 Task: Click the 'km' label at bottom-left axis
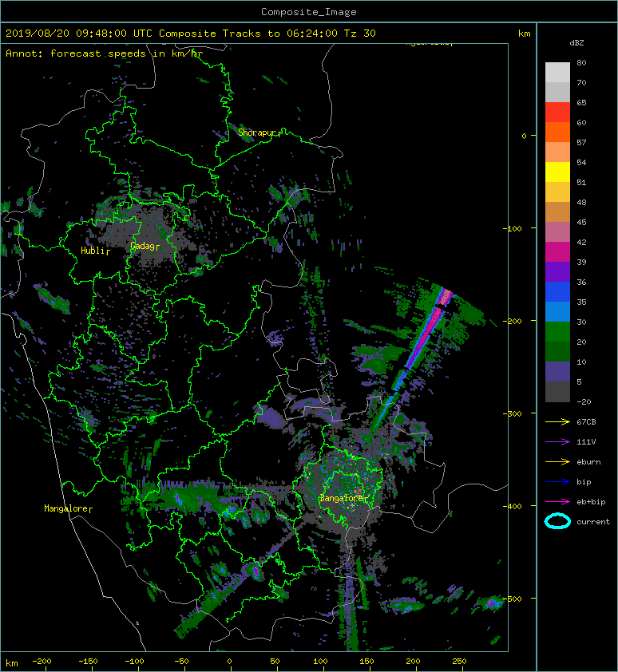[x=12, y=663]
